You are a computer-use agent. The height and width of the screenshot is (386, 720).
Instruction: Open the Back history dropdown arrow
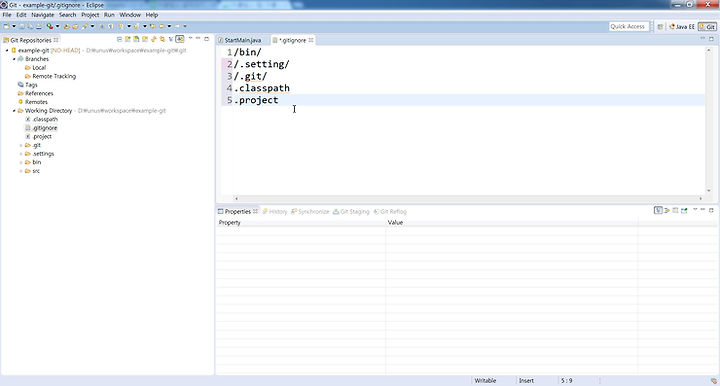point(169,26)
